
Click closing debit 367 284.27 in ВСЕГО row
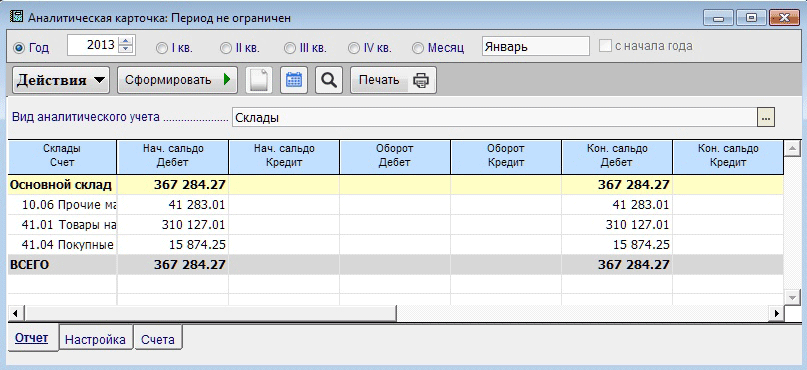634,265
